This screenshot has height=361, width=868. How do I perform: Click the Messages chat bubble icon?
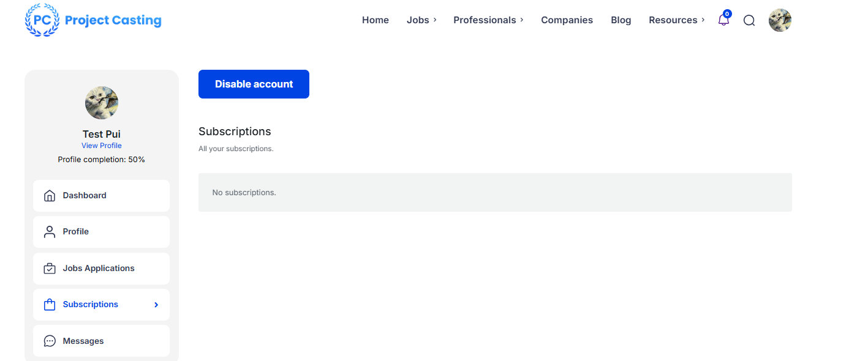pos(50,341)
